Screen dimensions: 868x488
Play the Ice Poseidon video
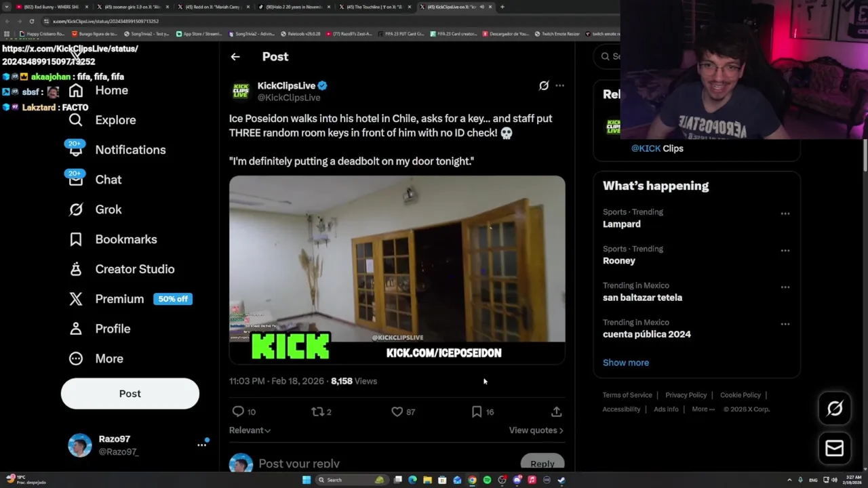pyautogui.click(x=397, y=270)
